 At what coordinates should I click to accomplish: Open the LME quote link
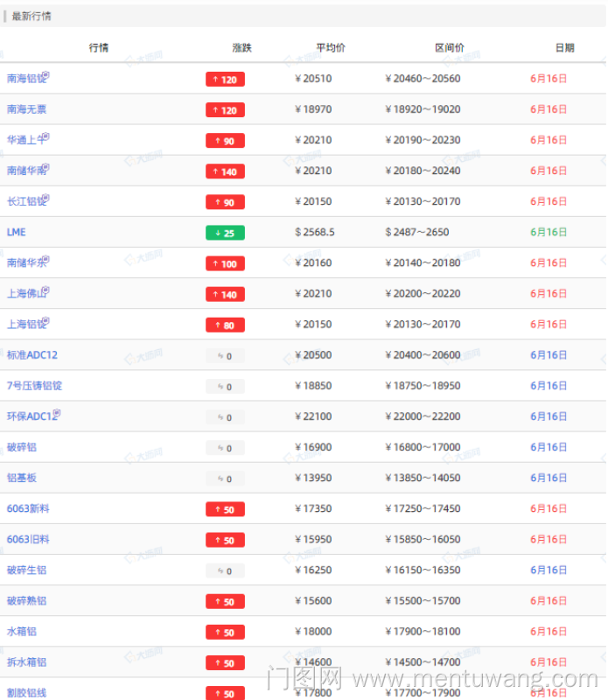(17, 233)
